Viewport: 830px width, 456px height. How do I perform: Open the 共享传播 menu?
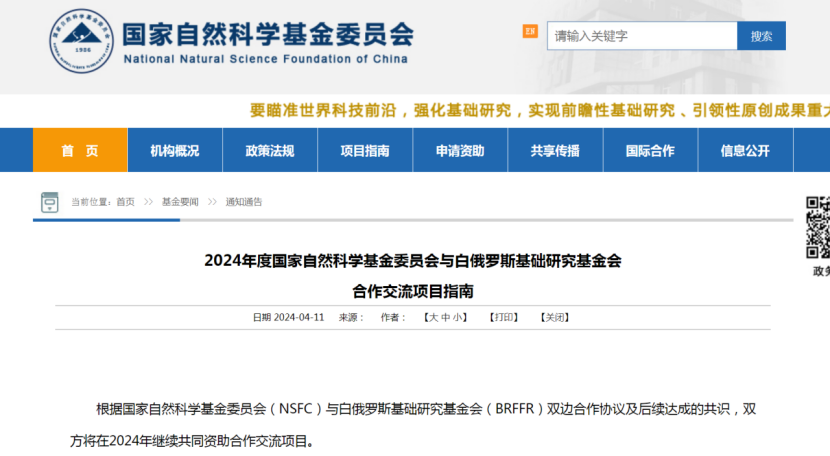(555, 151)
